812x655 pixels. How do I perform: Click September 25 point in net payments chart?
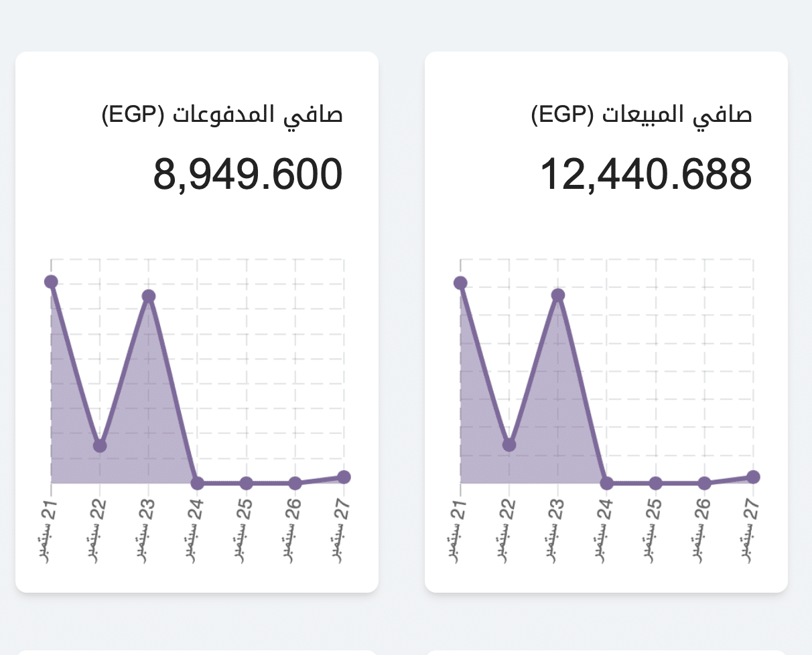(246, 483)
